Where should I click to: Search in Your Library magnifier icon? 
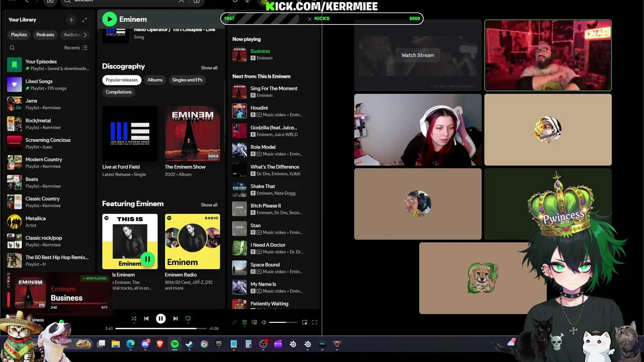(x=12, y=48)
